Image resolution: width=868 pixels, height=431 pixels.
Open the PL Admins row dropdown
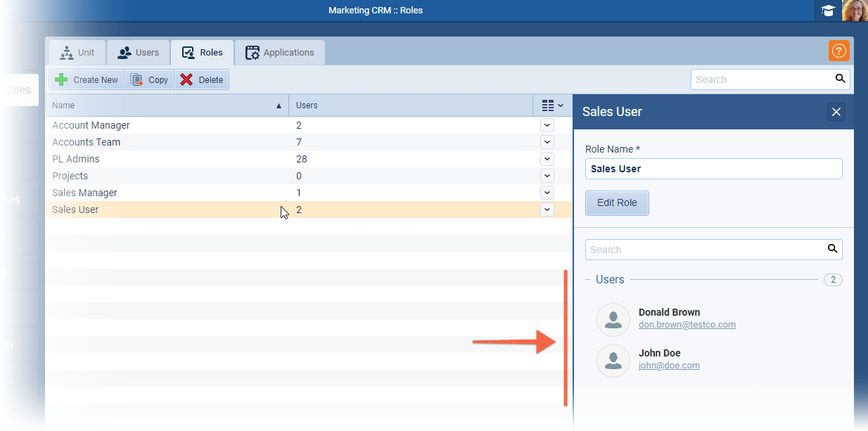(x=547, y=159)
